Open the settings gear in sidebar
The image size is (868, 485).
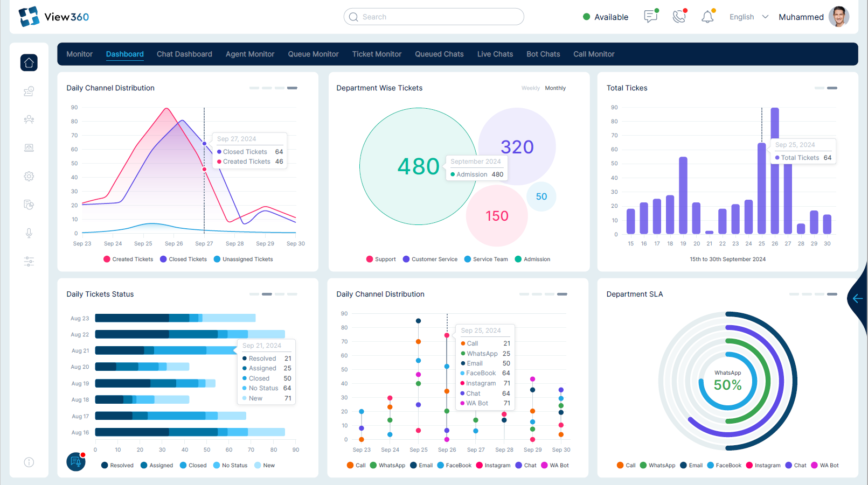tap(29, 176)
